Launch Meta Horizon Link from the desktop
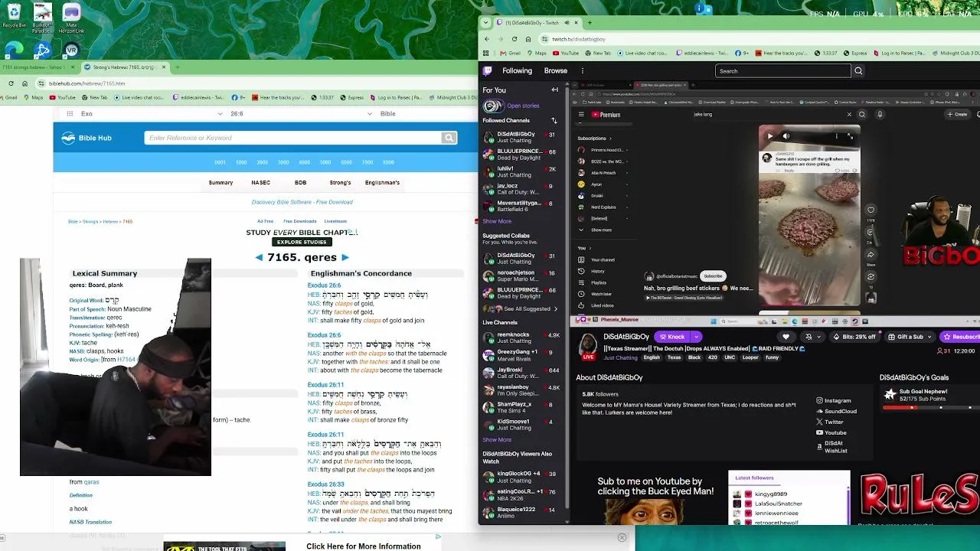This screenshot has width=980, height=551. pyautogui.click(x=70, y=18)
